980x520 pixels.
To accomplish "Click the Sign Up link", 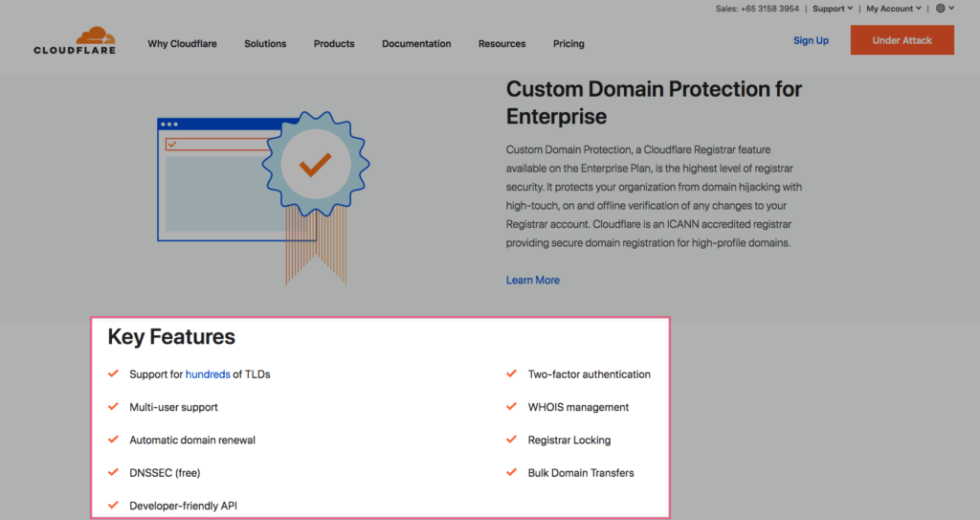I will 811,40.
